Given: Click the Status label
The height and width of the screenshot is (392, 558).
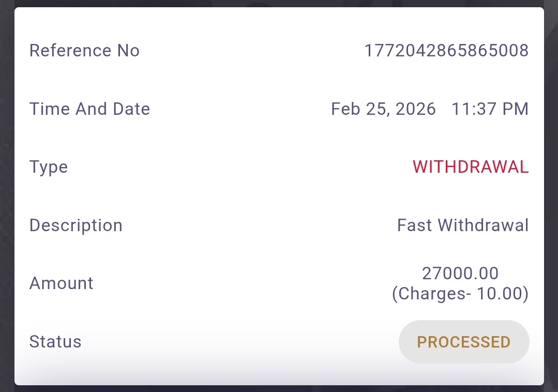Looking at the screenshot, I should [55, 342].
